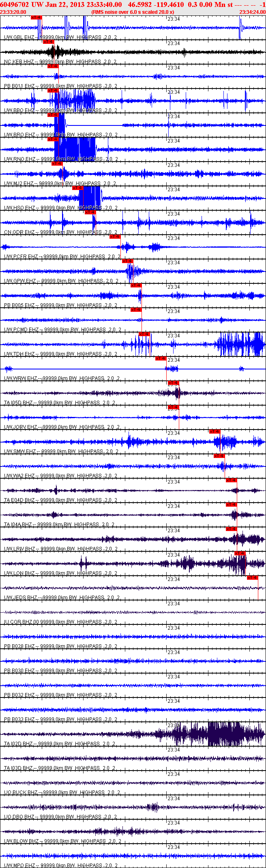The image size is (266, 868).
Task: Click the late noise burst on UW.TDH waveform
Action: 240,344
